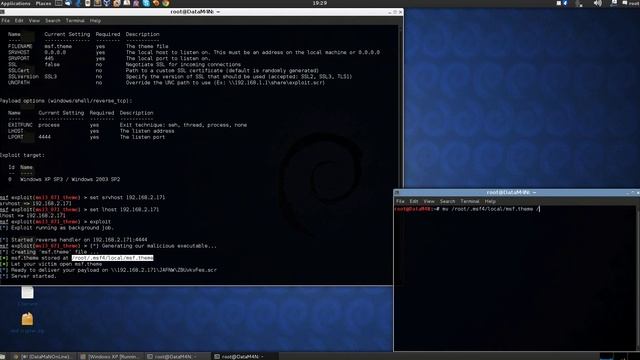Open Edit menu in small terminal window
Viewport: 640px width, 360px height.
(414, 201)
